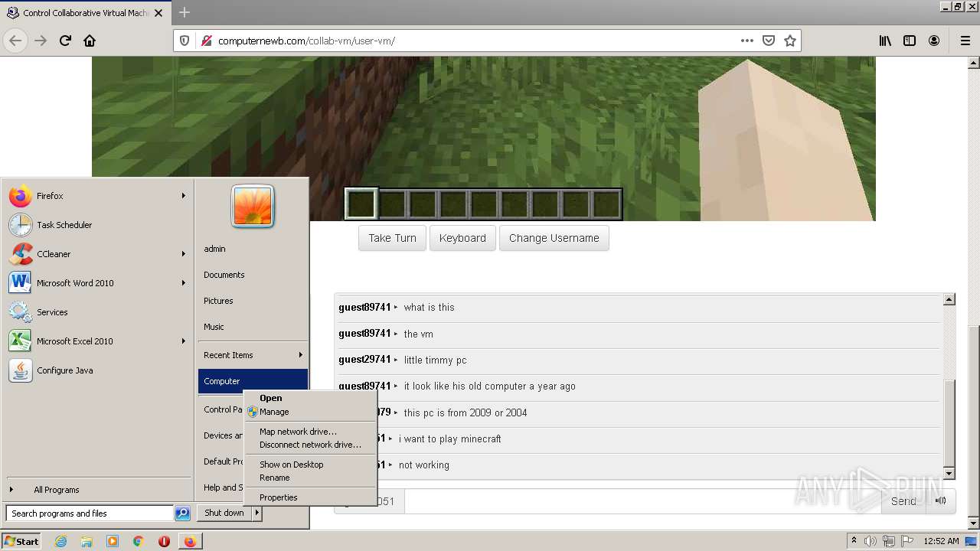Click the volume speaker tray icon
This screenshot has height=551, width=980.
pyautogui.click(x=871, y=541)
